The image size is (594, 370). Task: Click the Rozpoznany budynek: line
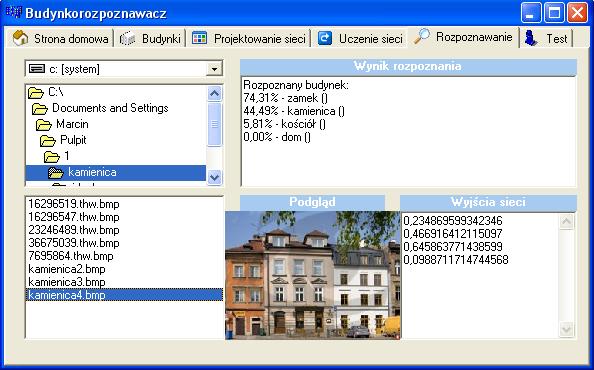[296, 85]
